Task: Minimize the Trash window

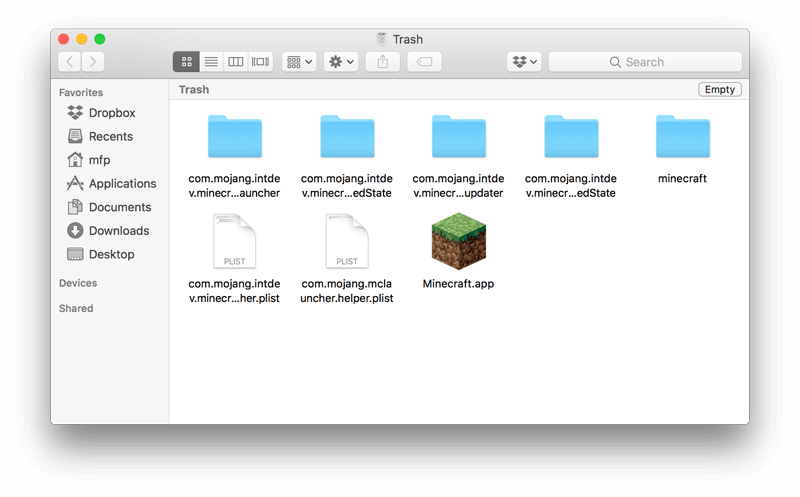Action: [82, 39]
